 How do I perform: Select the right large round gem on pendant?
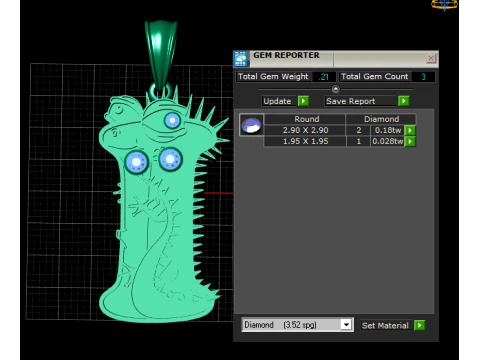coord(170,159)
